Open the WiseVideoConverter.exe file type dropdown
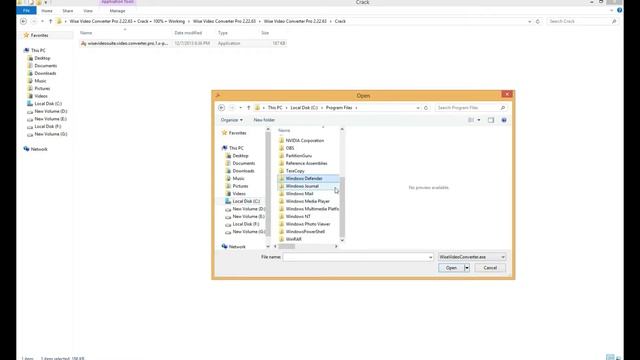 tap(472, 257)
